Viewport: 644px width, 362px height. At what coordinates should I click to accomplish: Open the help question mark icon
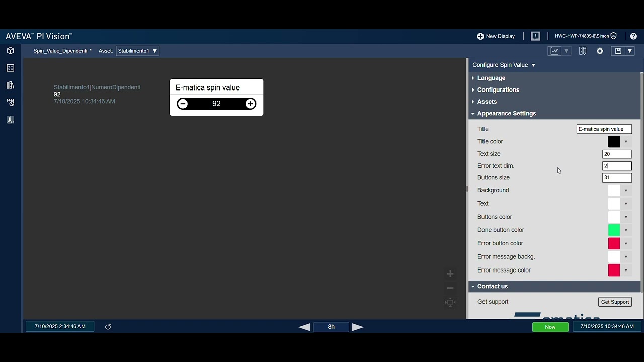633,36
